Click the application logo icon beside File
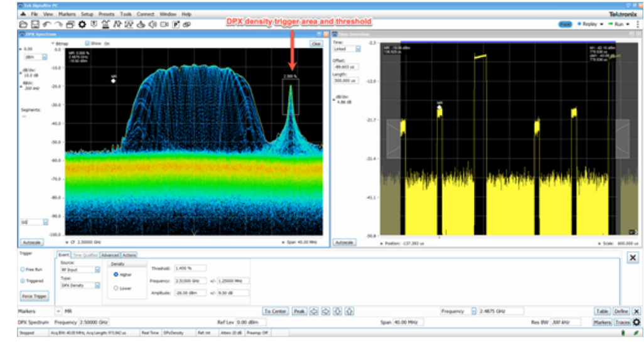 coord(23,14)
